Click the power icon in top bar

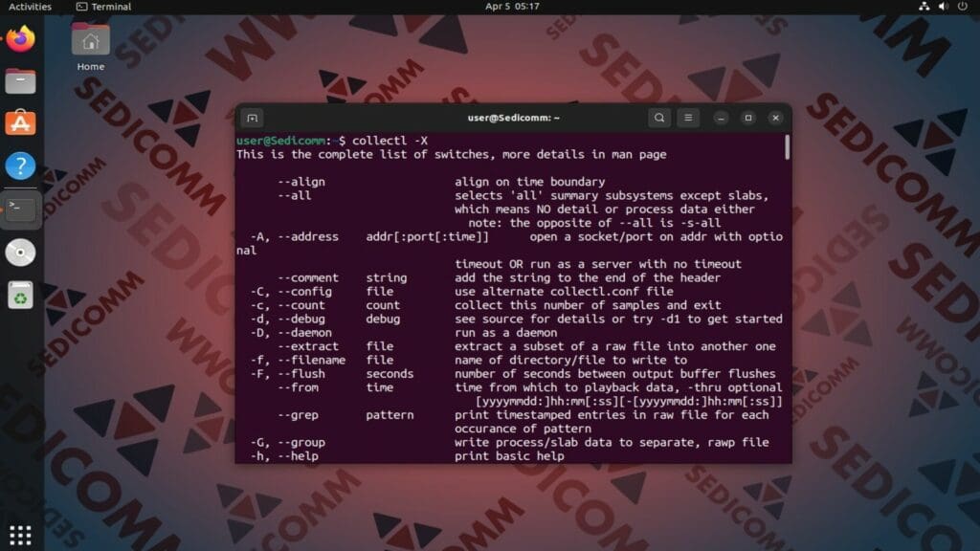[x=963, y=7]
